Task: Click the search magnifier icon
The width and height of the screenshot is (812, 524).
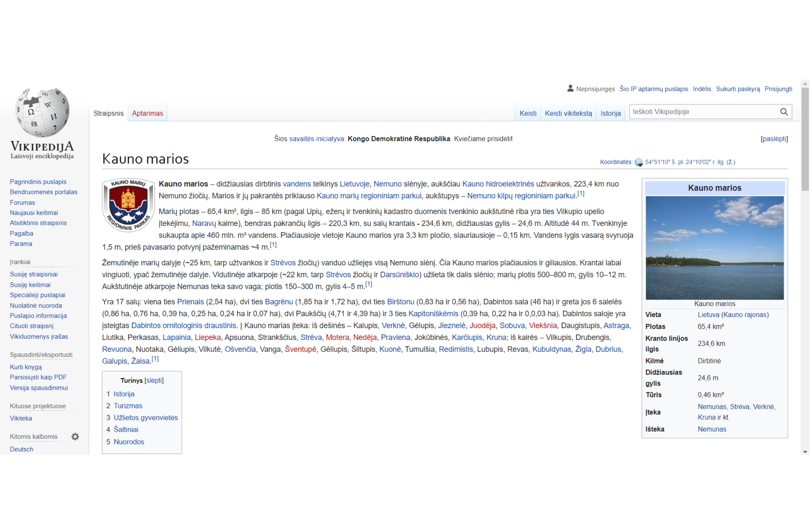Action: click(x=783, y=112)
